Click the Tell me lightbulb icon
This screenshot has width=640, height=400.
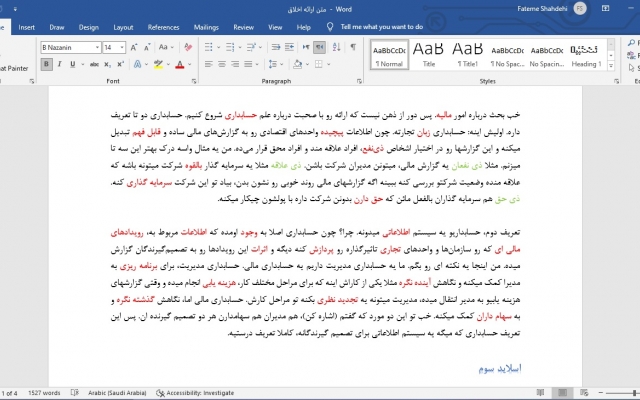click(330, 27)
